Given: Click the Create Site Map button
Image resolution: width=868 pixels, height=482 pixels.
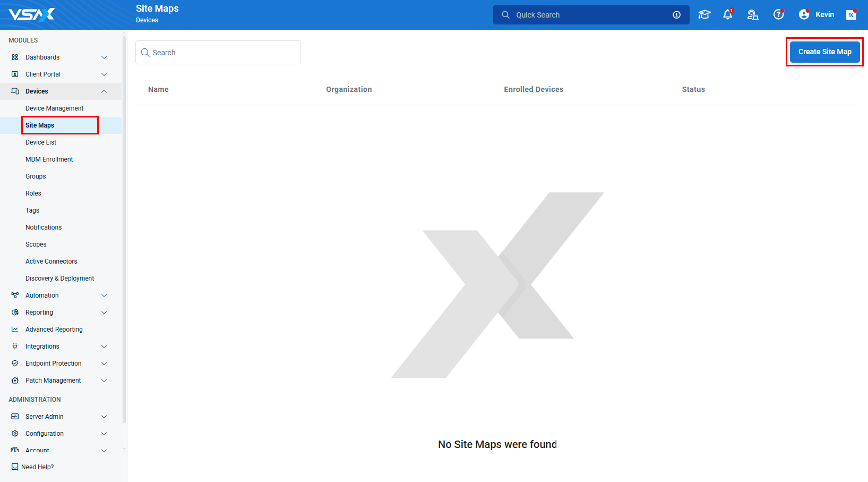Looking at the screenshot, I should 824,52.
